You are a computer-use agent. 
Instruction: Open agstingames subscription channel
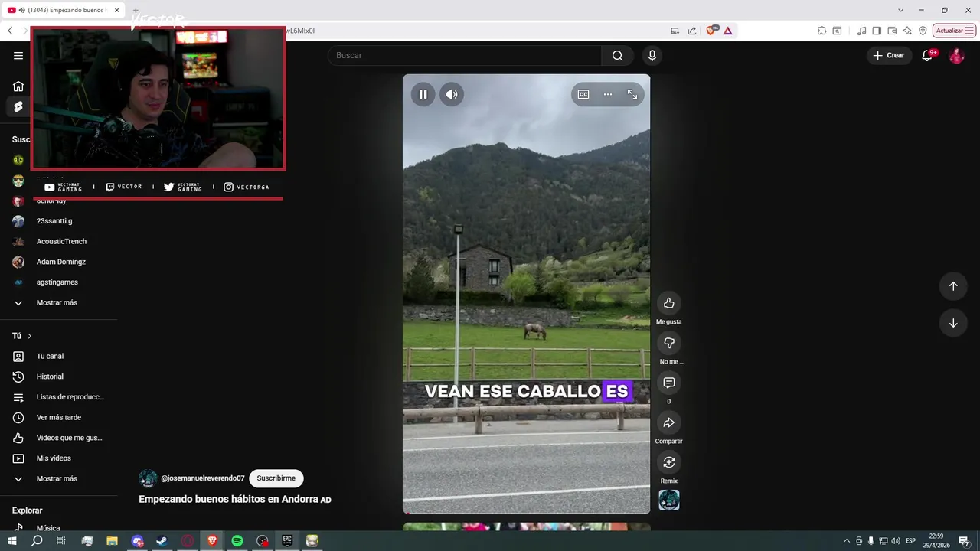click(x=58, y=282)
